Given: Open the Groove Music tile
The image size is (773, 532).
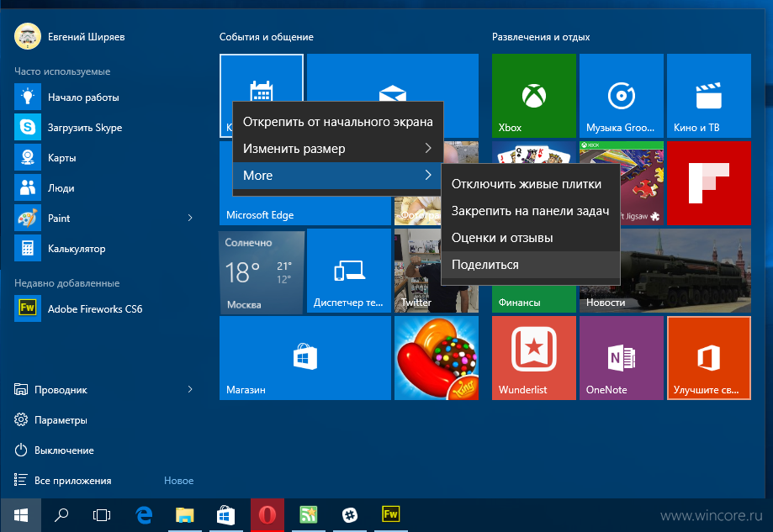Looking at the screenshot, I should point(621,96).
